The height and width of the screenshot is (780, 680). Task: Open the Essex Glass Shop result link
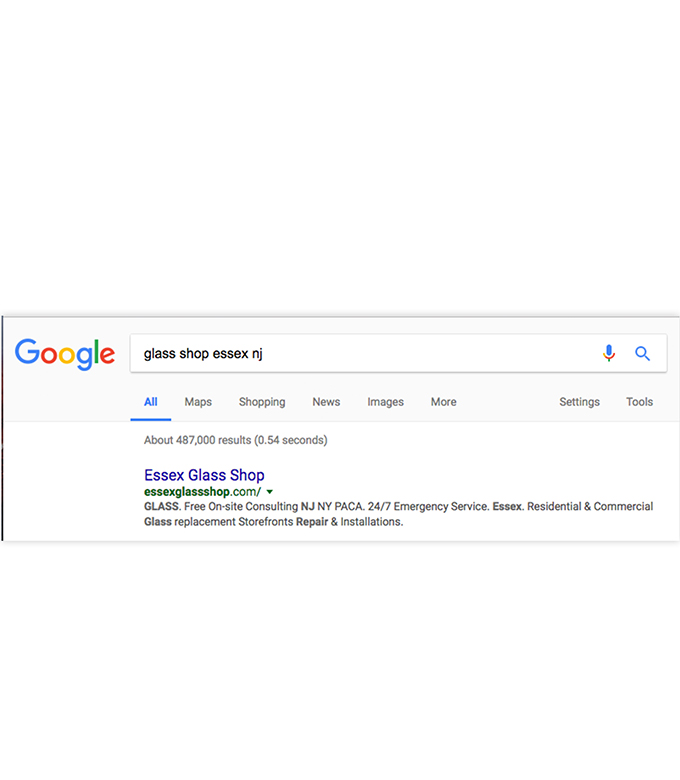click(204, 475)
